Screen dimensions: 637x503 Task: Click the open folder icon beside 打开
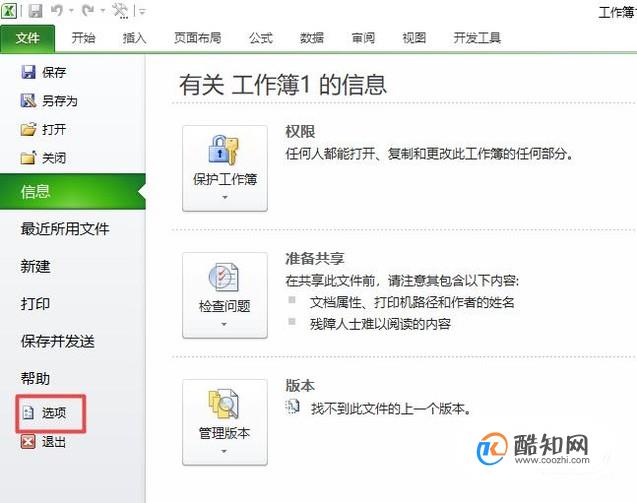pos(28,129)
